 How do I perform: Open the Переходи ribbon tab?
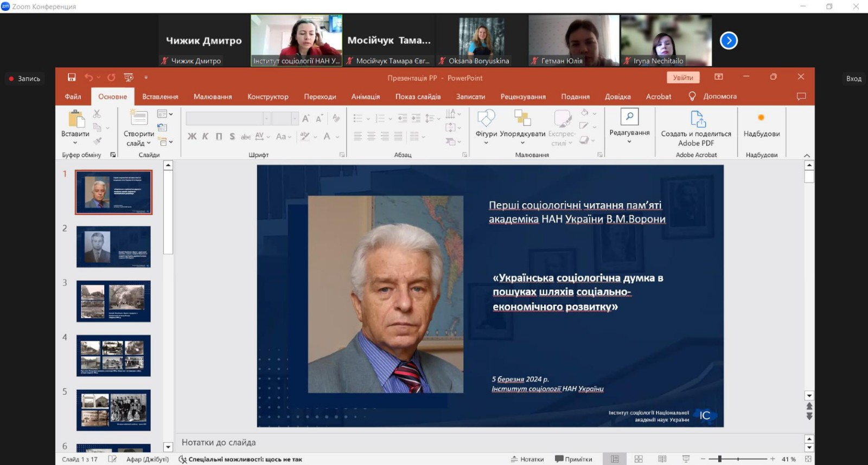[x=320, y=96]
